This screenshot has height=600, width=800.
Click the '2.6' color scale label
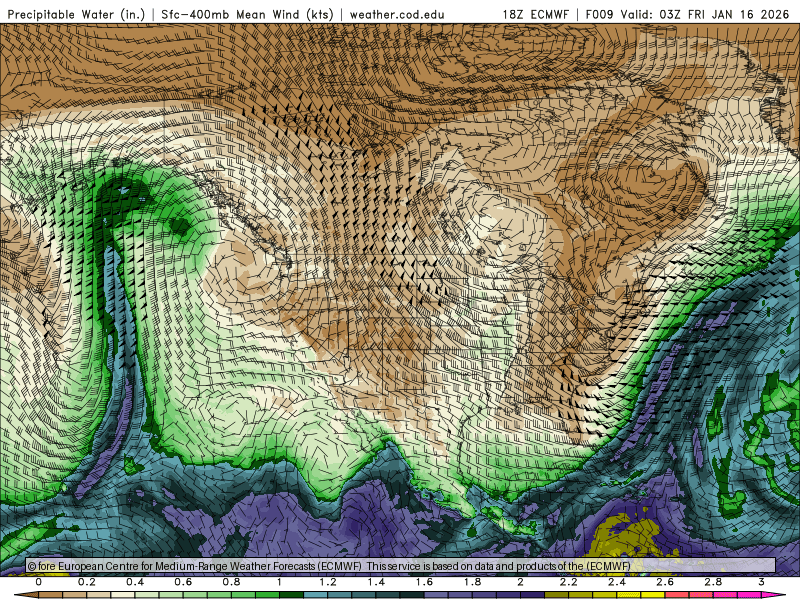(665, 582)
